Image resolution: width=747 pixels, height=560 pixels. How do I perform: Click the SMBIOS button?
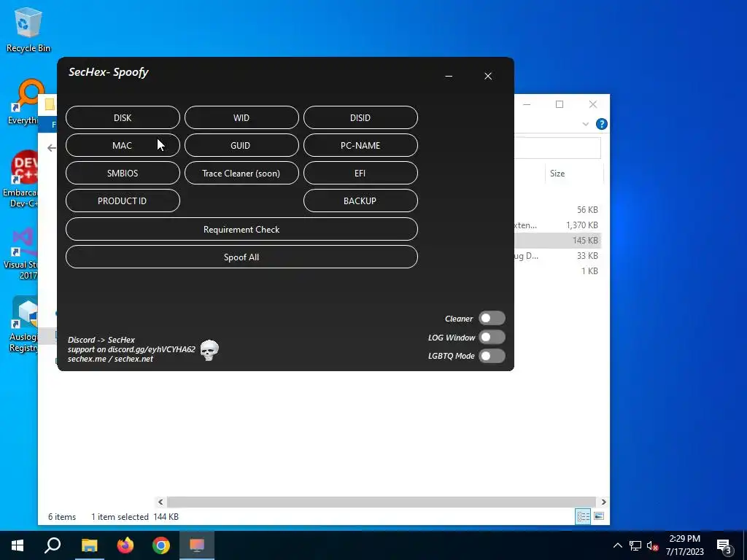point(123,173)
